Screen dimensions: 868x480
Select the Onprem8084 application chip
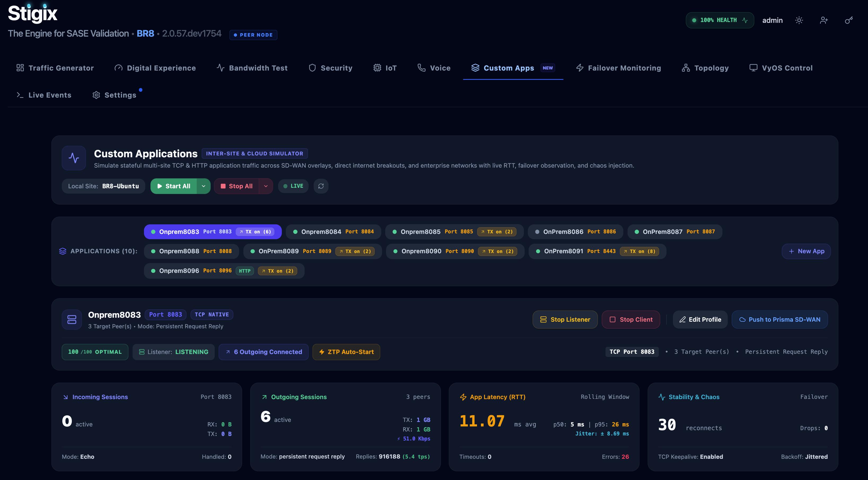tap(333, 232)
